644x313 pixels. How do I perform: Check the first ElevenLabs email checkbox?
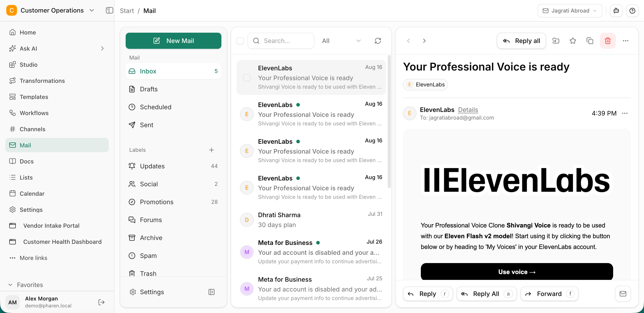coord(247,77)
